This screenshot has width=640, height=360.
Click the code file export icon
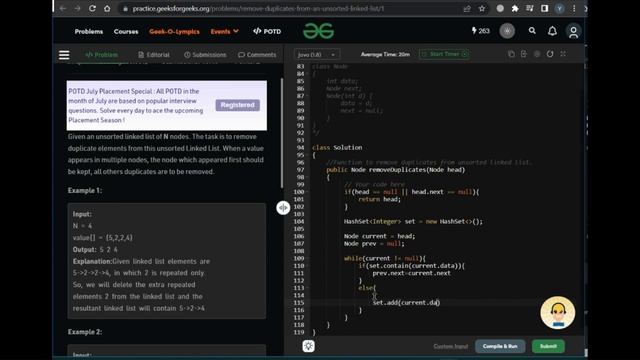click(524, 54)
